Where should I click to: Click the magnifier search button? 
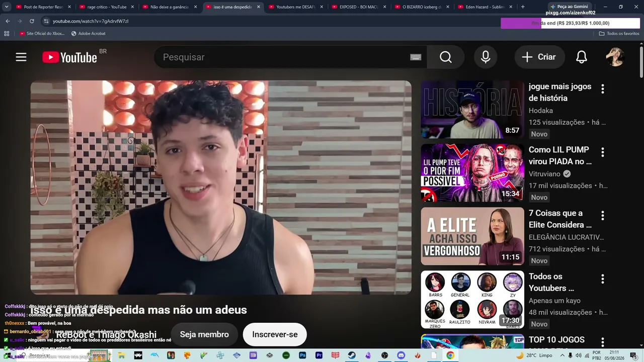pos(446,57)
